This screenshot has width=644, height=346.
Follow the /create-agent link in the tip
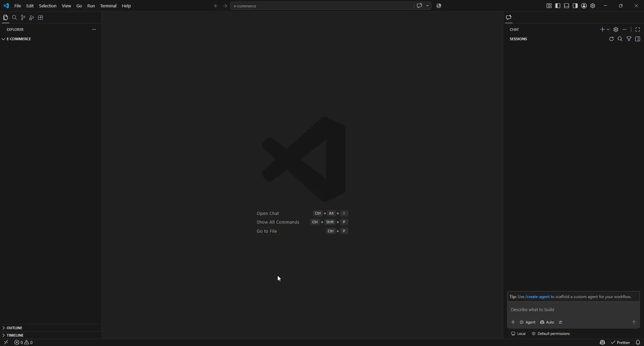(x=537, y=297)
